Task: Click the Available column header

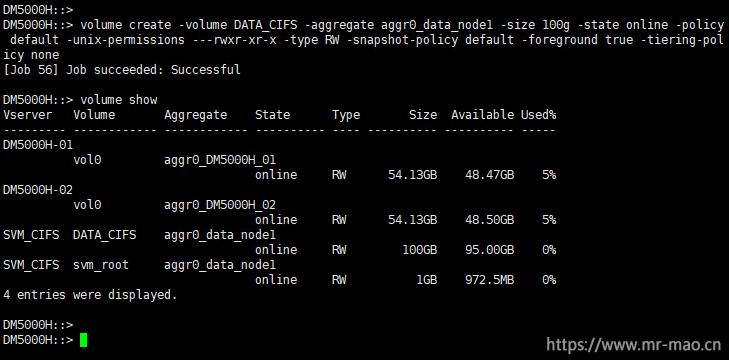Action: 483,115
